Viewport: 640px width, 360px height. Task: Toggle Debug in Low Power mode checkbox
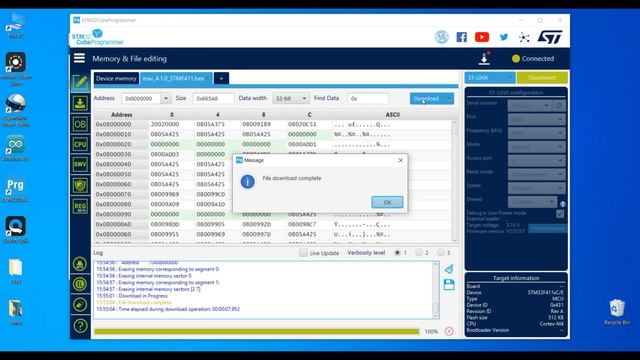click(560, 213)
